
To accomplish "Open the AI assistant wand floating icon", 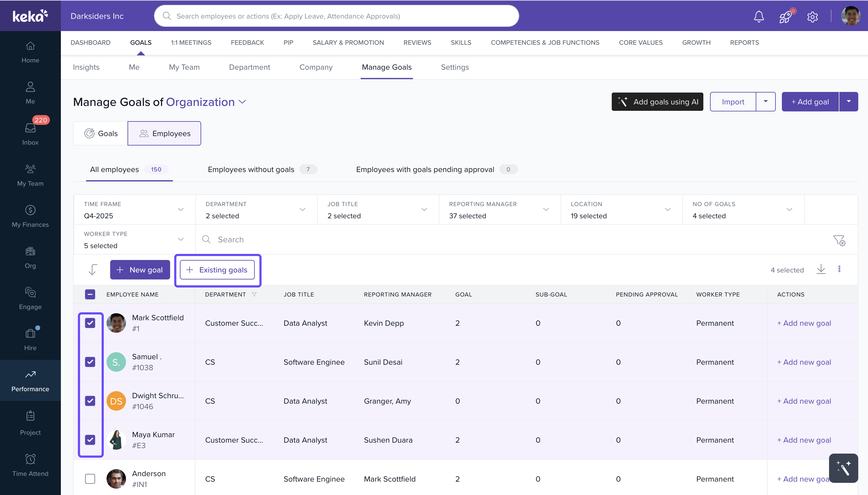I will click(843, 468).
